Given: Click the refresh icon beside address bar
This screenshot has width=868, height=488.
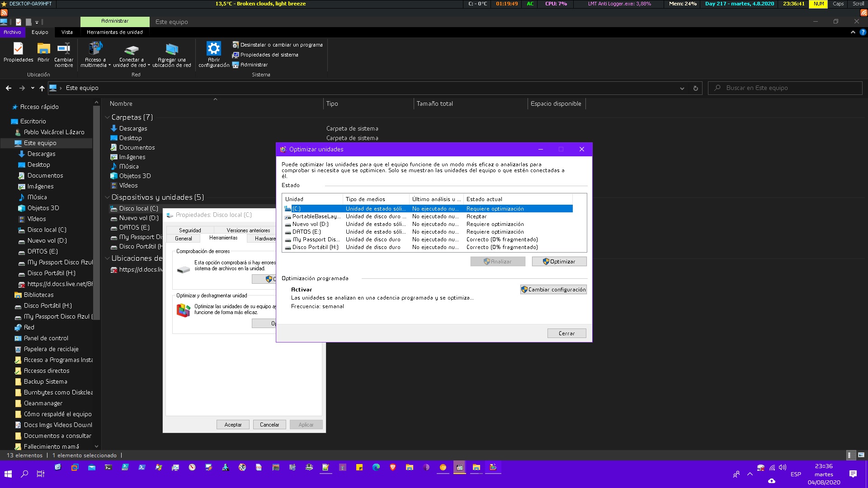Looking at the screenshot, I should 695,88.
